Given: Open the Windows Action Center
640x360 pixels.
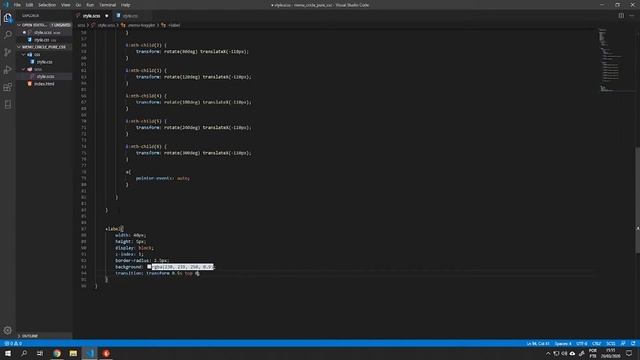Looking at the screenshot, I should (629, 353).
